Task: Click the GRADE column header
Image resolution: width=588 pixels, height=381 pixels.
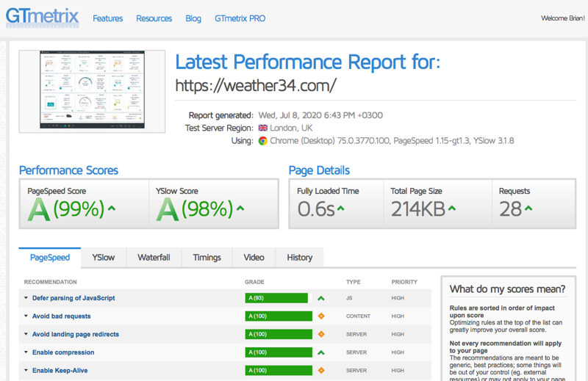Action: pos(254,282)
